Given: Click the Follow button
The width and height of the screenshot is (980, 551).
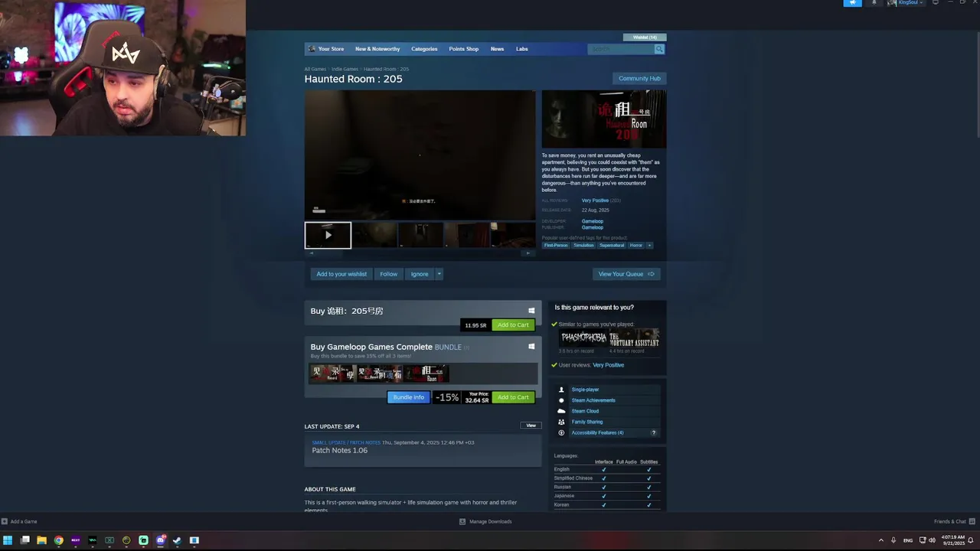Looking at the screenshot, I should (389, 274).
